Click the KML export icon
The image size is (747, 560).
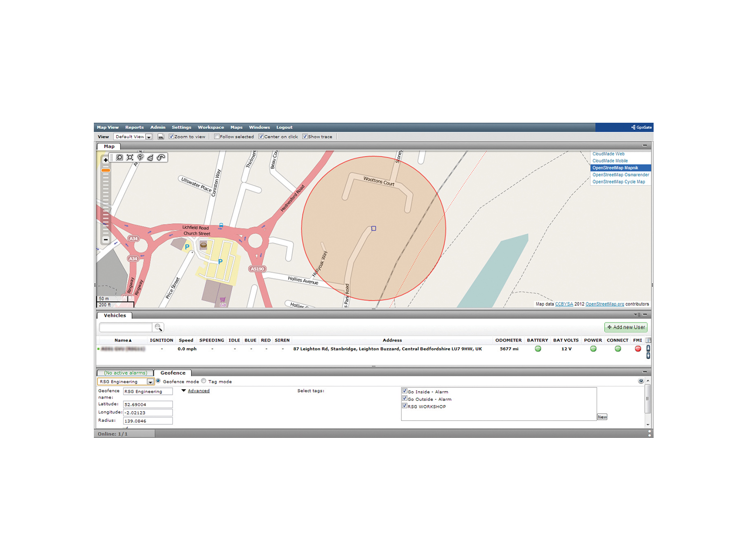point(161,137)
